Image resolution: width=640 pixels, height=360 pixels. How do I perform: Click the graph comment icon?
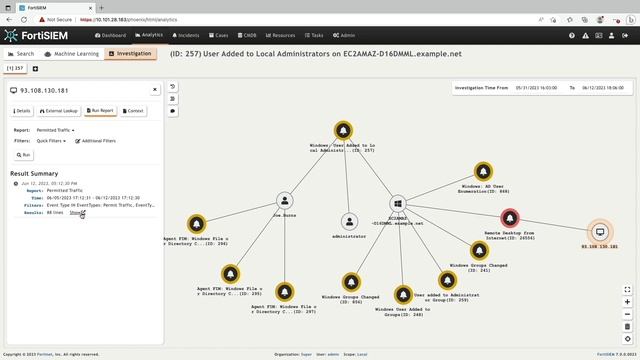click(x=173, y=111)
